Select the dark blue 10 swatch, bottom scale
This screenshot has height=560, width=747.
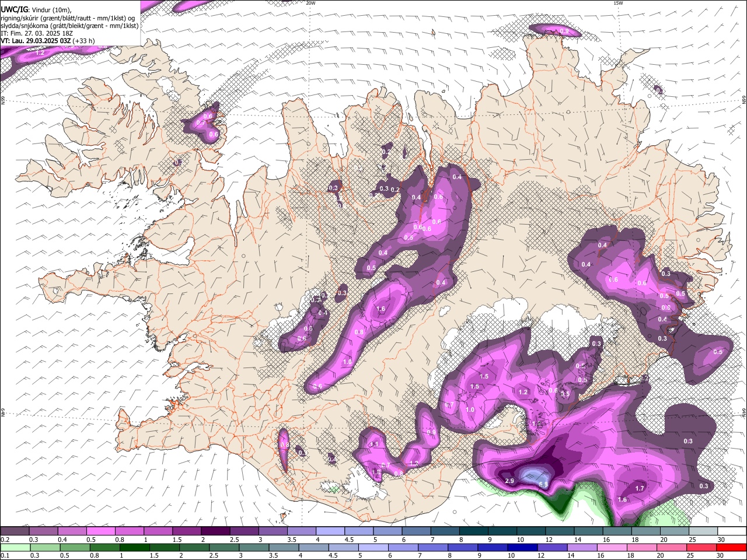(523, 547)
